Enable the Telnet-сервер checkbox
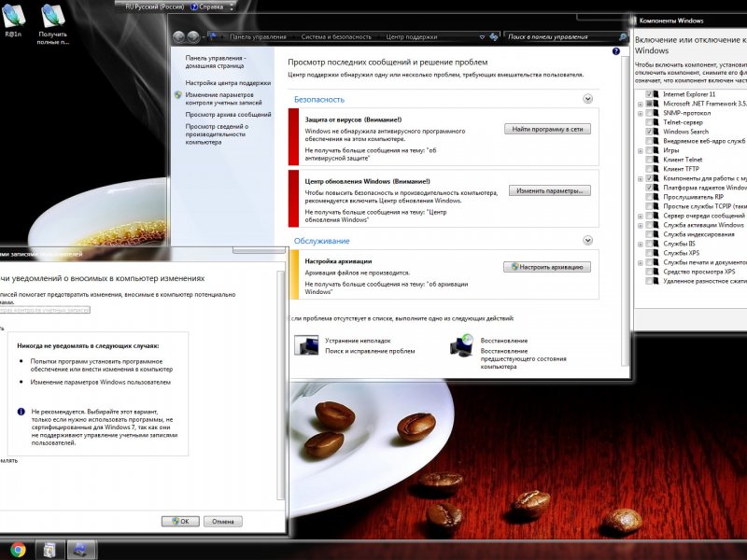The width and height of the screenshot is (747, 560). click(649, 122)
